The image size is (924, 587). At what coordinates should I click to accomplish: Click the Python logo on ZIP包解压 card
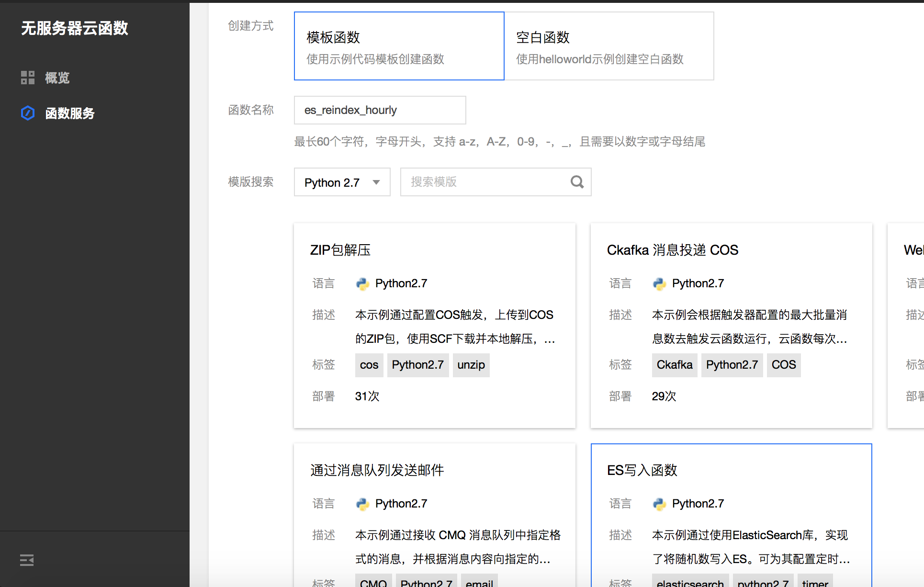pos(363,283)
